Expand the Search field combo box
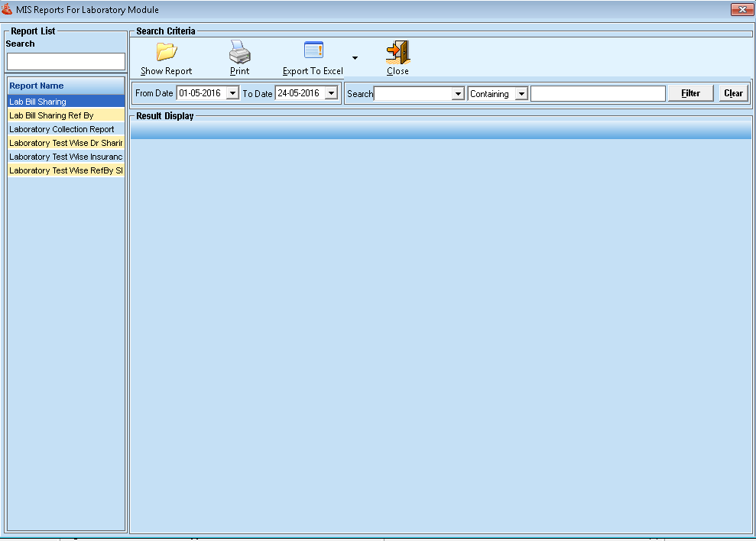The width and height of the screenshot is (756, 541). pos(458,93)
